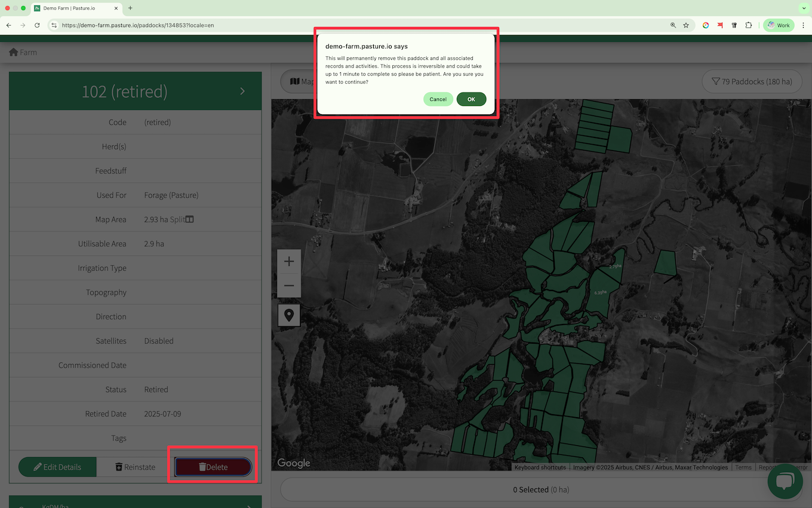Open Edit Details for paddock 102
Viewport: 812px width, 508px height.
57,467
